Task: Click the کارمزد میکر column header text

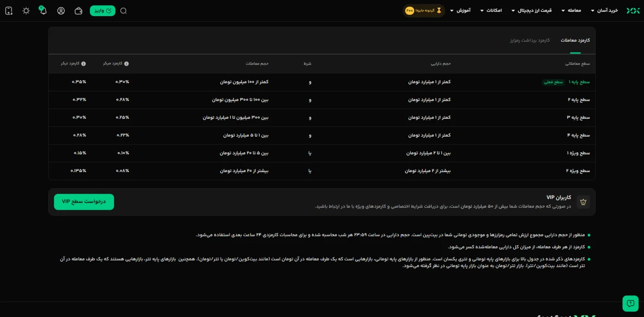Action: coord(113,63)
